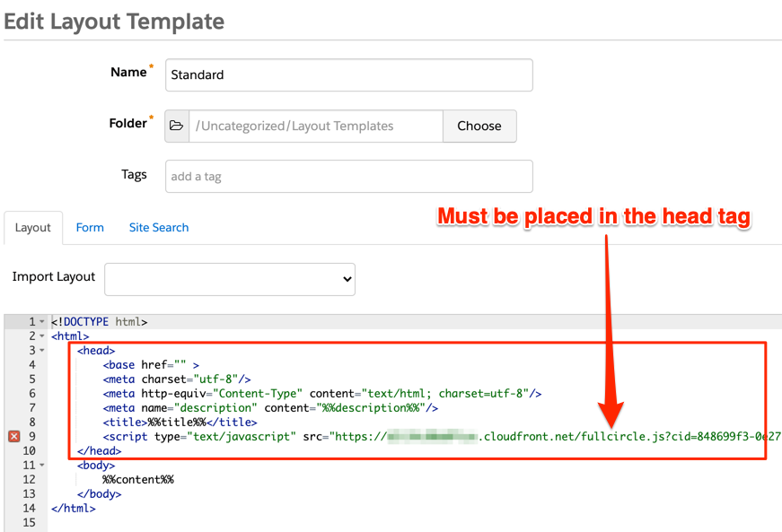The height and width of the screenshot is (532, 782).
Task: Click the <html> opening tag on line 2
Action: 70,336
